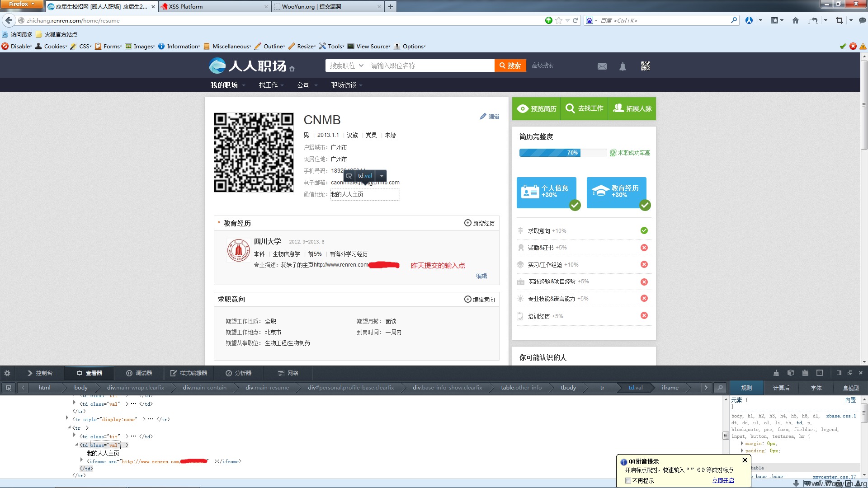This screenshot has height=488, width=868.
Task: Open the td.val tooltip dropdown arrow
Action: (382, 176)
